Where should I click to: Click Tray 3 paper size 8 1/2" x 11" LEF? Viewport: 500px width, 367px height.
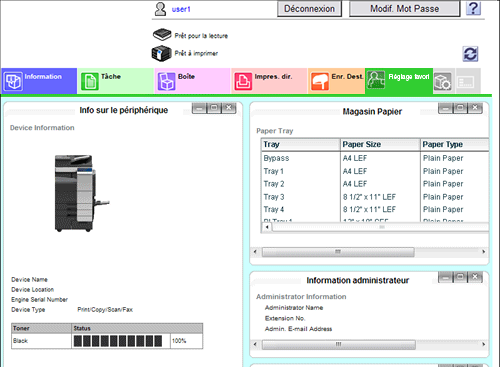[369, 197]
